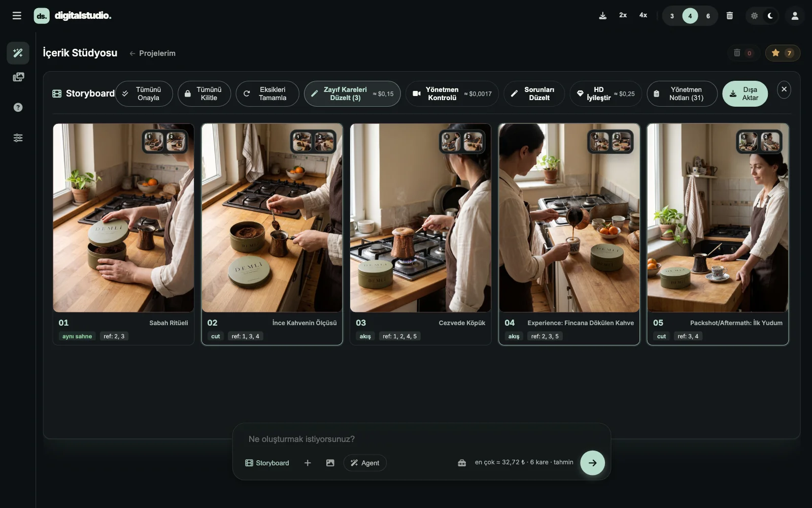812x508 pixels.
Task: Run Yönetmen Kontrolü
Action: click(452, 93)
